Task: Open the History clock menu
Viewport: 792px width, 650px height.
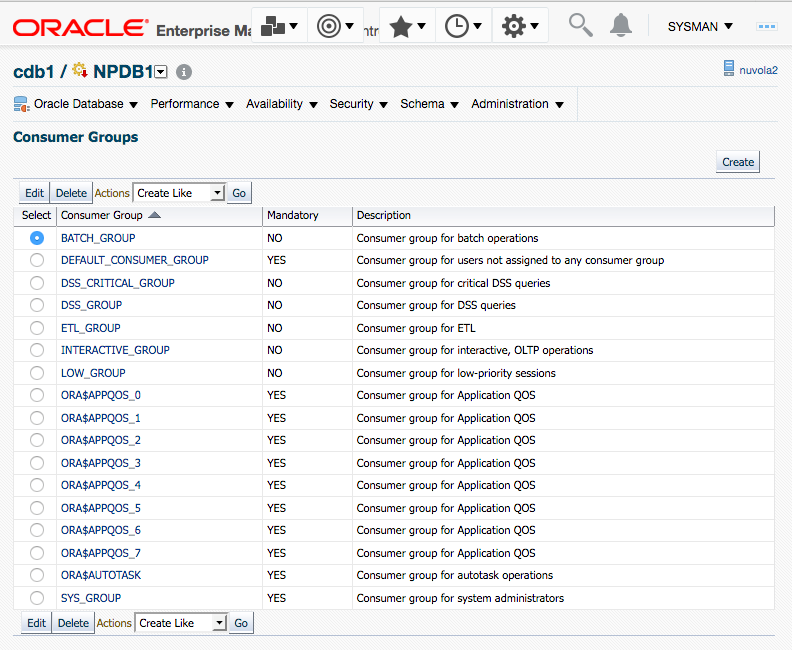Action: pos(463,26)
